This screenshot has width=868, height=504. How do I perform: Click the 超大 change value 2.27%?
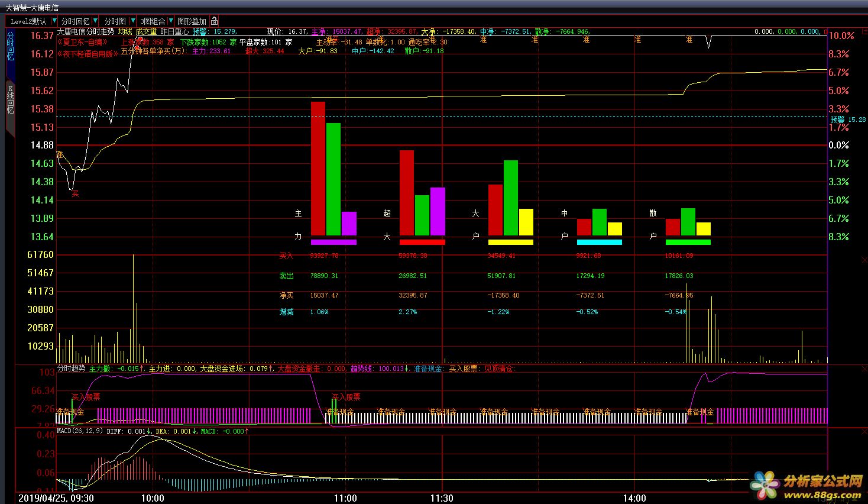click(408, 312)
